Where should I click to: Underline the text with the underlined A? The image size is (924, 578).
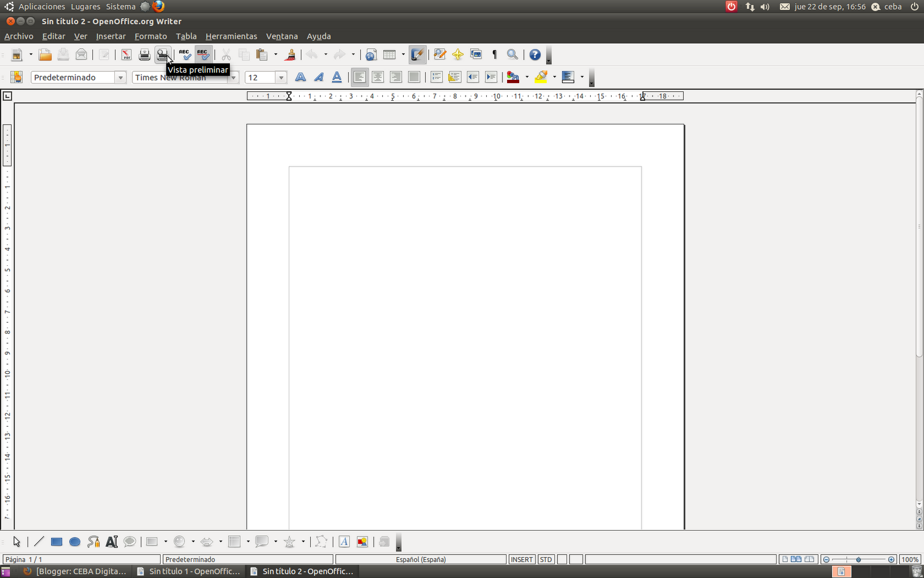(337, 77)
